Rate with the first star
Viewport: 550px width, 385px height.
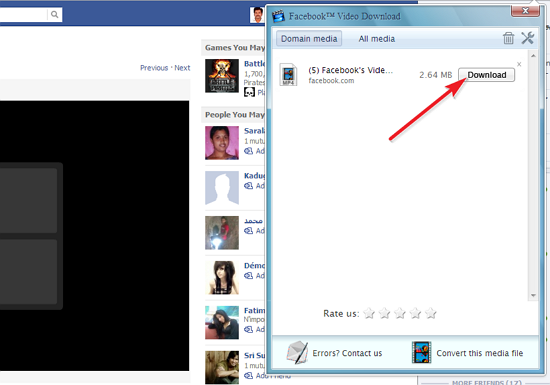click(369, 313)
